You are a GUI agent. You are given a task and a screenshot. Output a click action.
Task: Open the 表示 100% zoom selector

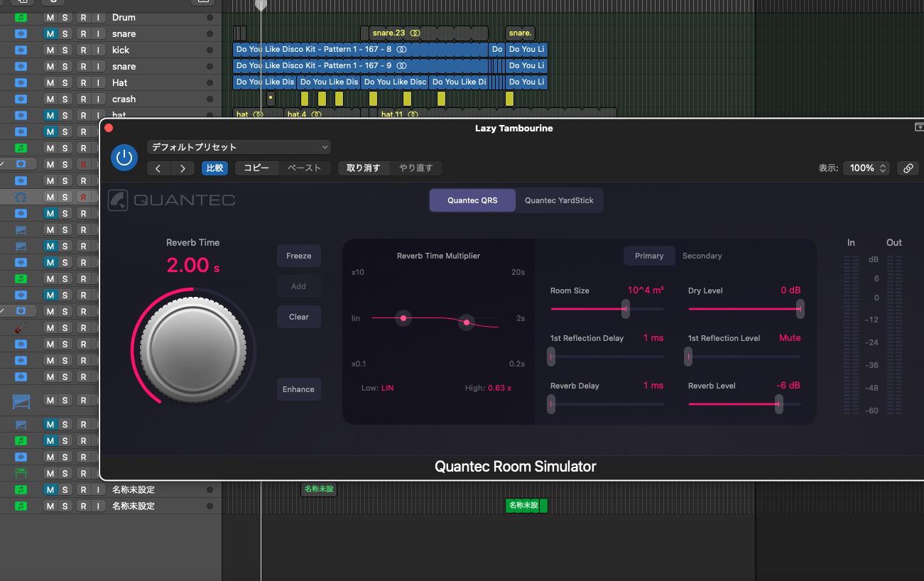[x=866, y=168]
